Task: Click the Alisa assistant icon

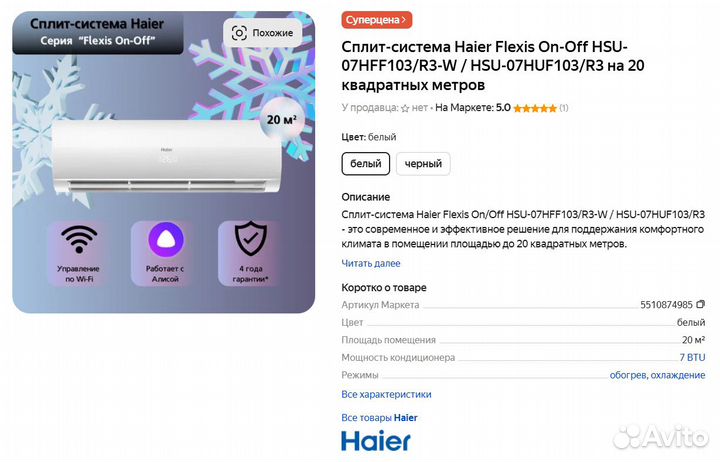Action: pos(166,239)
